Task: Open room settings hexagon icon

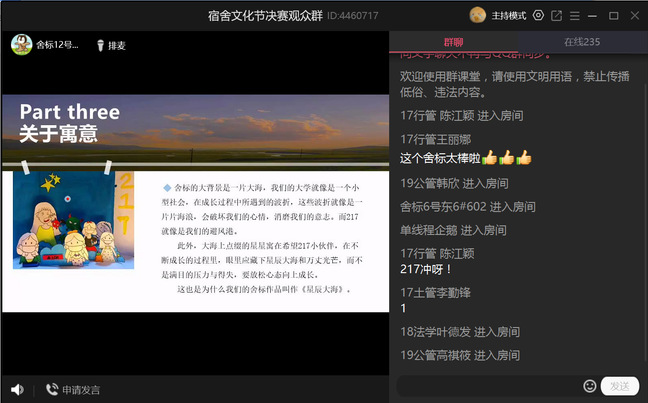Action: 538,15
